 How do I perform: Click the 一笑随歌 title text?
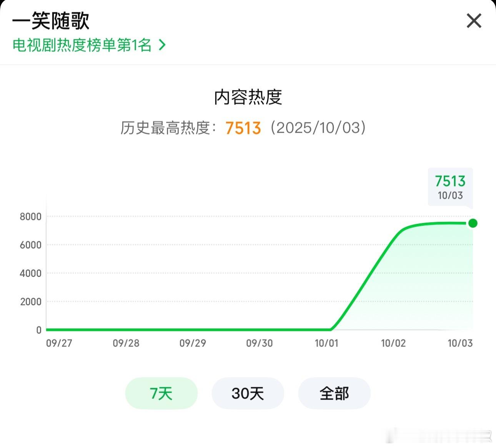tap(51, 20)
